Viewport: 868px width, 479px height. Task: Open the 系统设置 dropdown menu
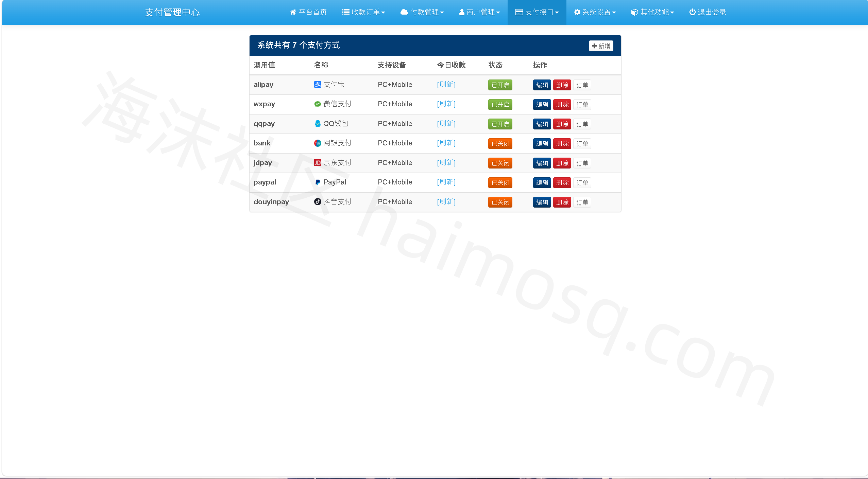(595, 12)
